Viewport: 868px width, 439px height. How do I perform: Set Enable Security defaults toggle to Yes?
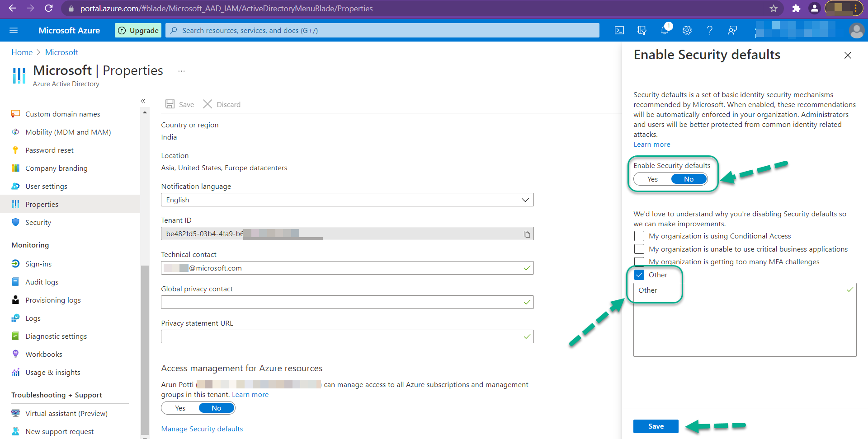[652, 179]
